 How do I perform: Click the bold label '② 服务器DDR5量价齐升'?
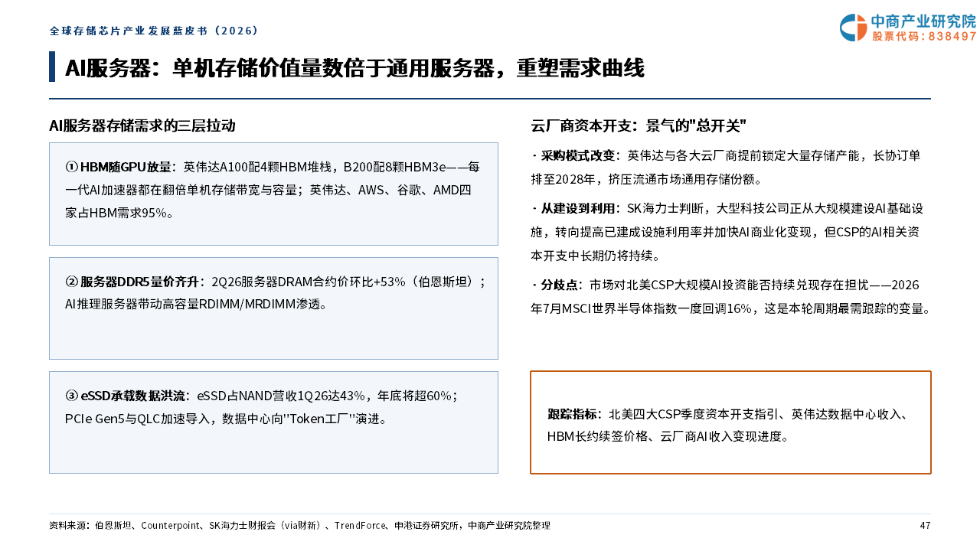[x=132, y=281]
